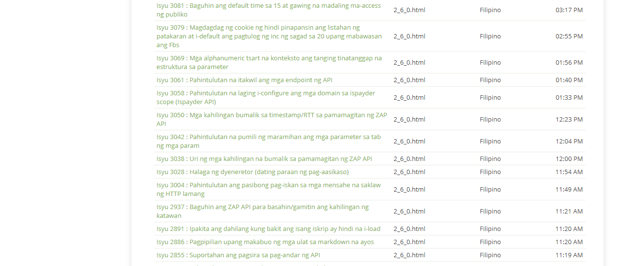The height and width of the screenshot is (266, 644).
Task: Click Filipino in the 01:40 PM row
Action: coord(490,80)
